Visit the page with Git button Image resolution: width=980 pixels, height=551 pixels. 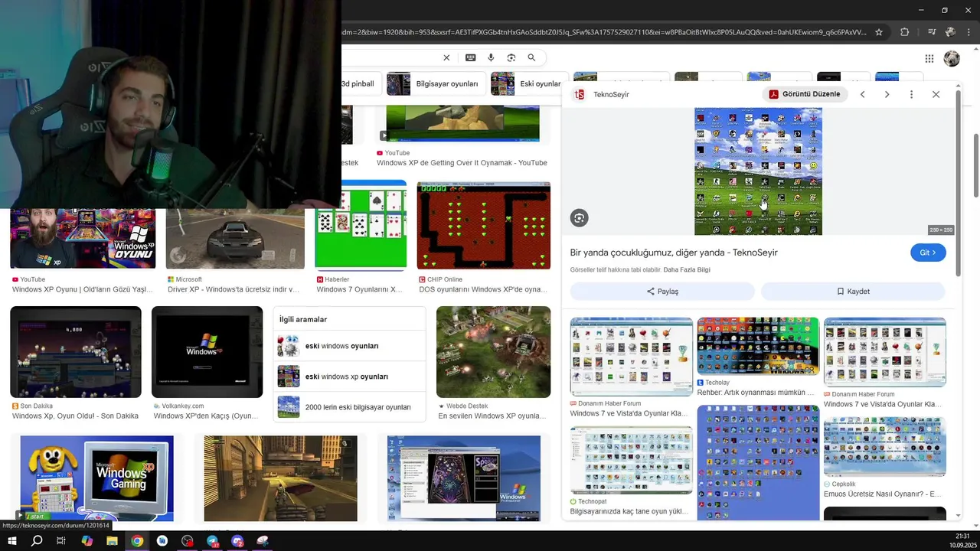tap(928, 253)
